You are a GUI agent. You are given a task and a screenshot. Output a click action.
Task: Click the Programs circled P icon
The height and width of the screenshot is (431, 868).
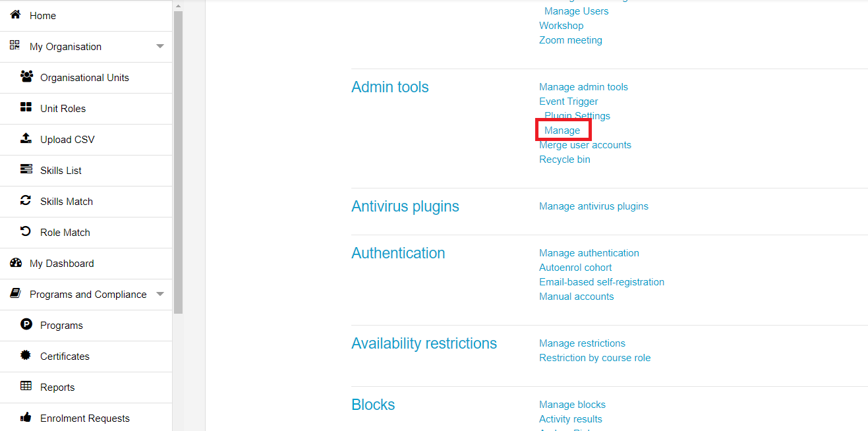tap(26, 324)
